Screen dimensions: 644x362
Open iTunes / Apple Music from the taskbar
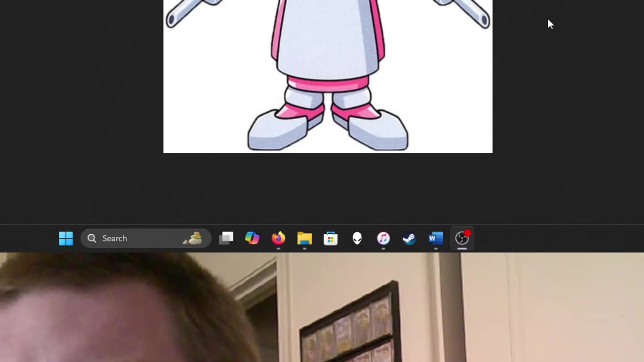click(x=383, y=238)
